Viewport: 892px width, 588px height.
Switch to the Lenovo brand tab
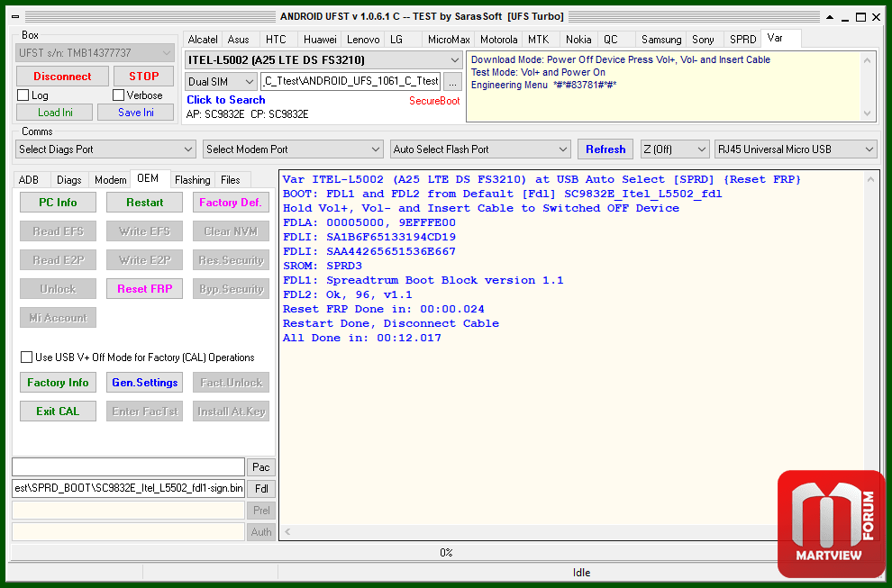(x=363, y=40)
